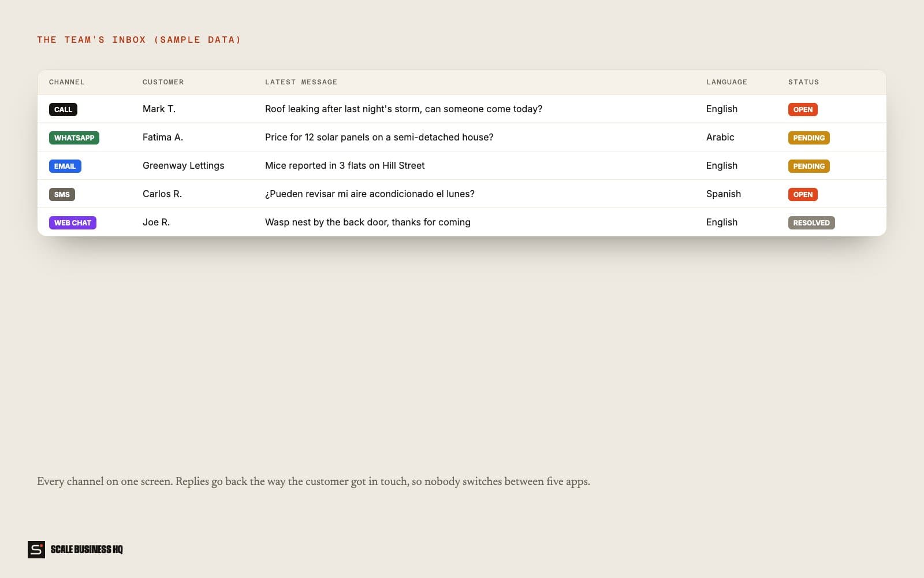Click the Scale Business HQ wordmark
The width and height of the screenshot is (924, 578).
coord(87,549)
